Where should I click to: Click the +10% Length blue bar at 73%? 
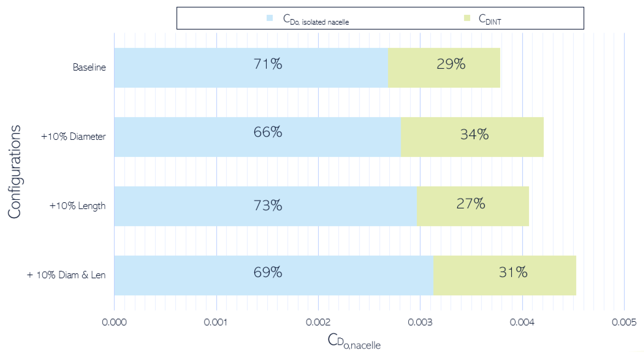pos(265,206)
